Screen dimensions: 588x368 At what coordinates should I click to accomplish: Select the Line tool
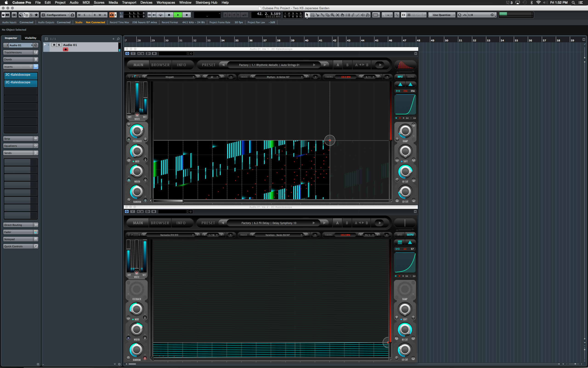(358, 15)
